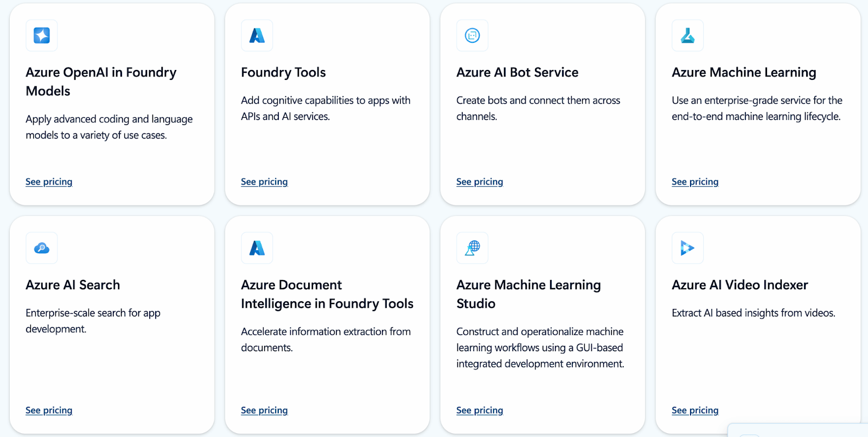The height and width of the screenshot is (437, 868).
Task: Click 'Use an enterprise-grade service' description
Action: click(757, 108)
